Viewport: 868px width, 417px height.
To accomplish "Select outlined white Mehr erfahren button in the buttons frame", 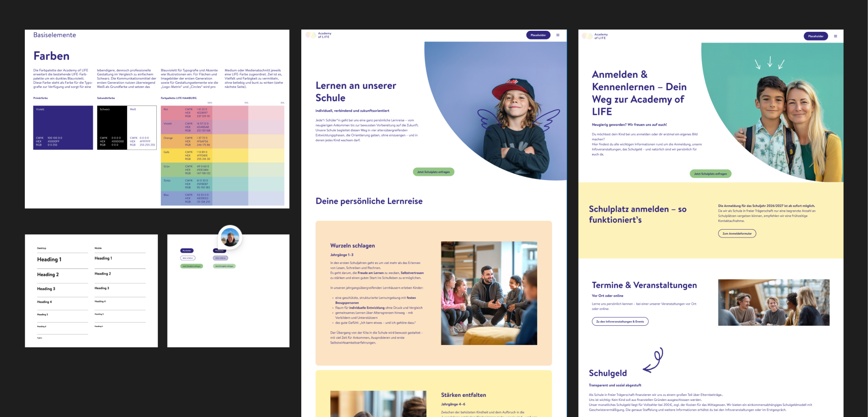I will 188,258.
